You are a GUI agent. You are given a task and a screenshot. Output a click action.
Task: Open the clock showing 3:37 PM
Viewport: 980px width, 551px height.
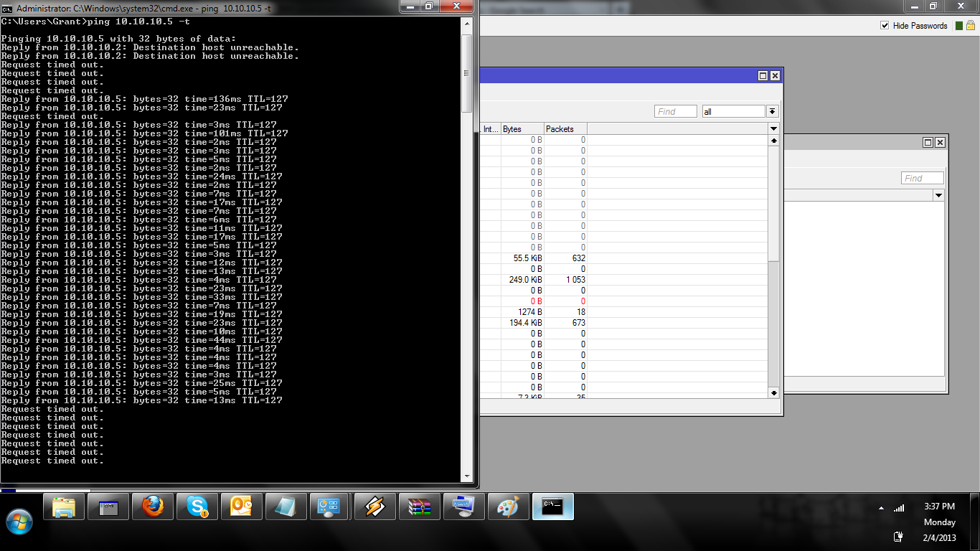[940, 507]
